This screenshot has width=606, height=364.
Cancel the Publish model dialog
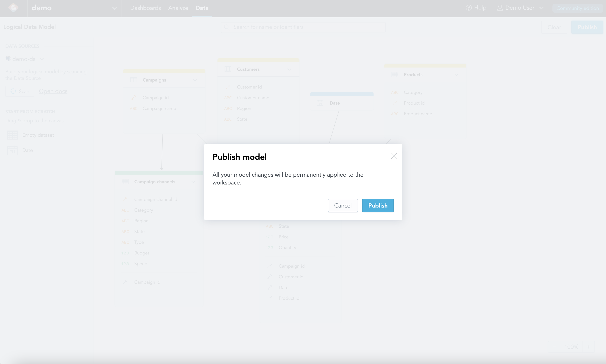coord(343,205)
